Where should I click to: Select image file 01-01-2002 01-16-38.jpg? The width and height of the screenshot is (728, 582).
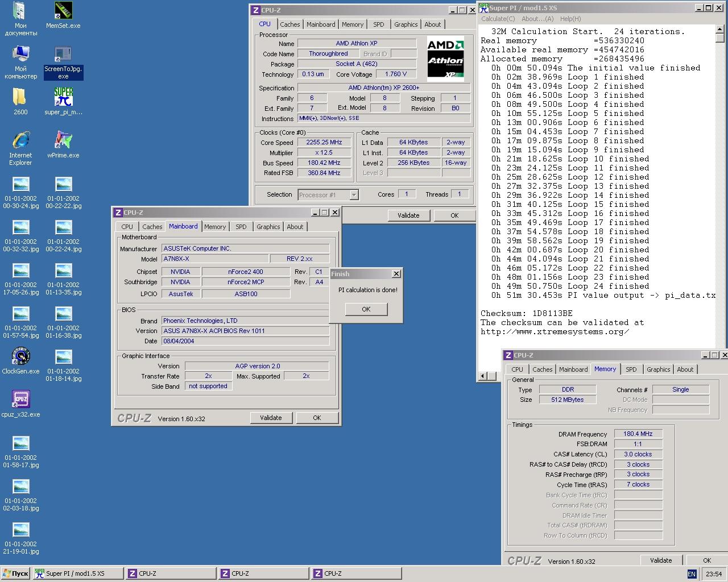tap(63, 322)
